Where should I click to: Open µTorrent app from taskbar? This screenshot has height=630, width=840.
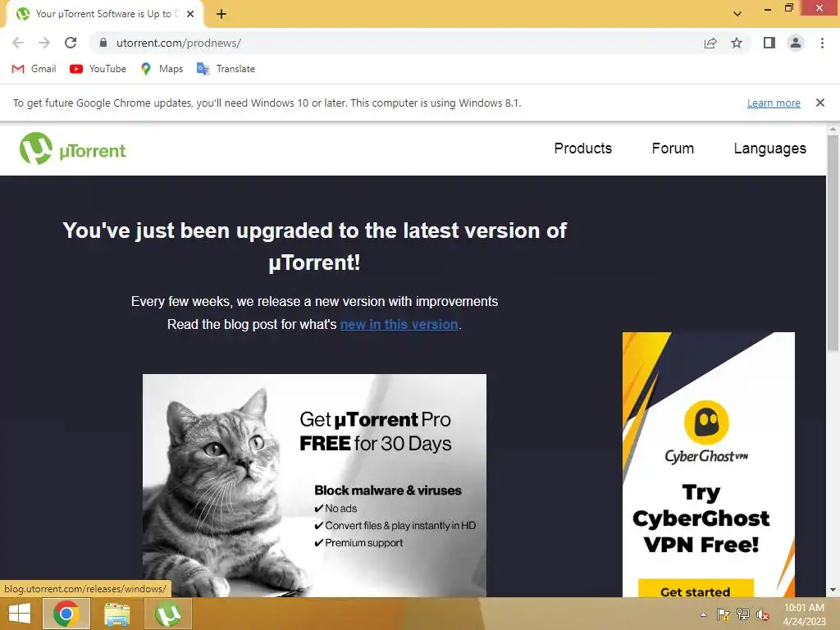(167, 614)
